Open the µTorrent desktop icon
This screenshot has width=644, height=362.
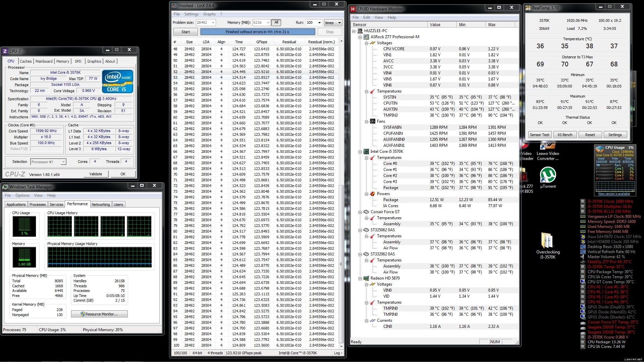tap(548, 175)
